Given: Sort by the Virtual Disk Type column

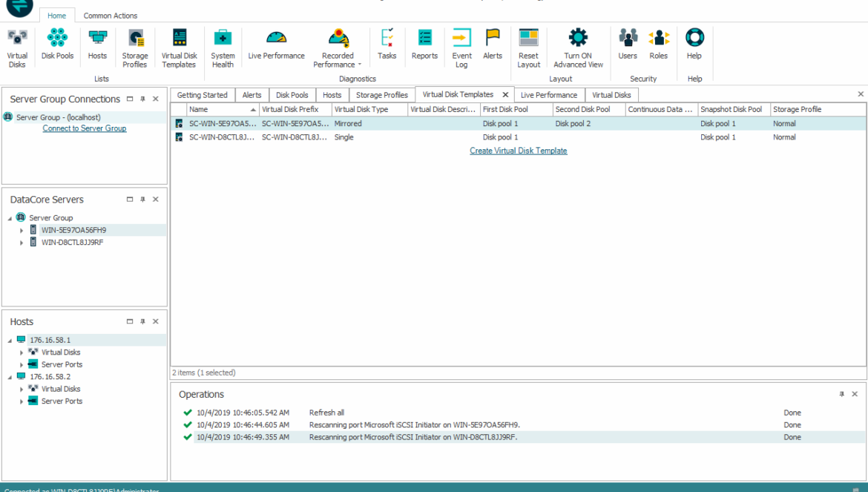Looking at the screenshot, I should point(369,110).
